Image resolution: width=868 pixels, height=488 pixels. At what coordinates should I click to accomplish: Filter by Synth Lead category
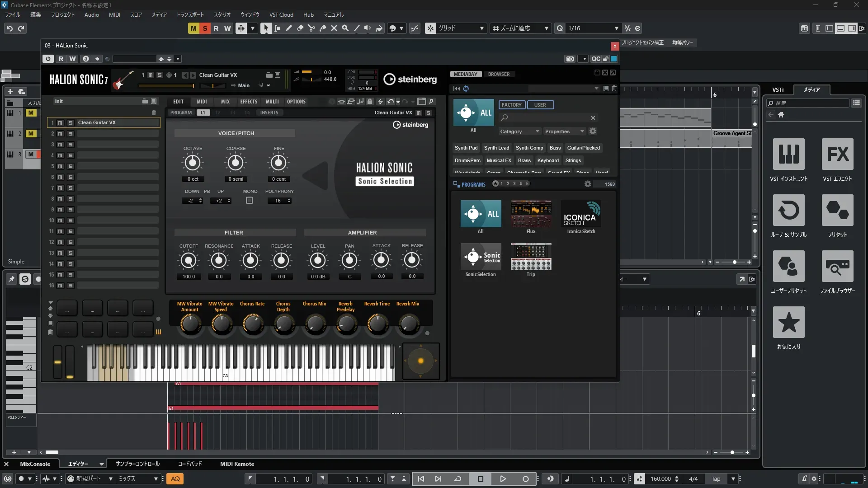coord(496,148)
